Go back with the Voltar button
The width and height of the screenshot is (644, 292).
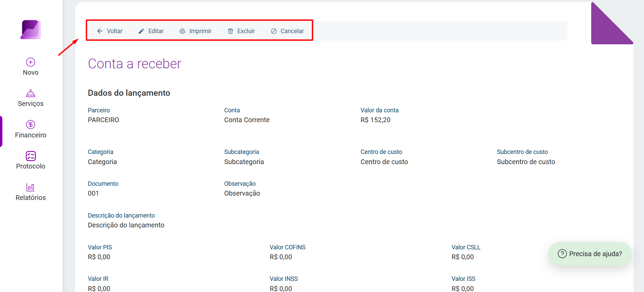110,31
